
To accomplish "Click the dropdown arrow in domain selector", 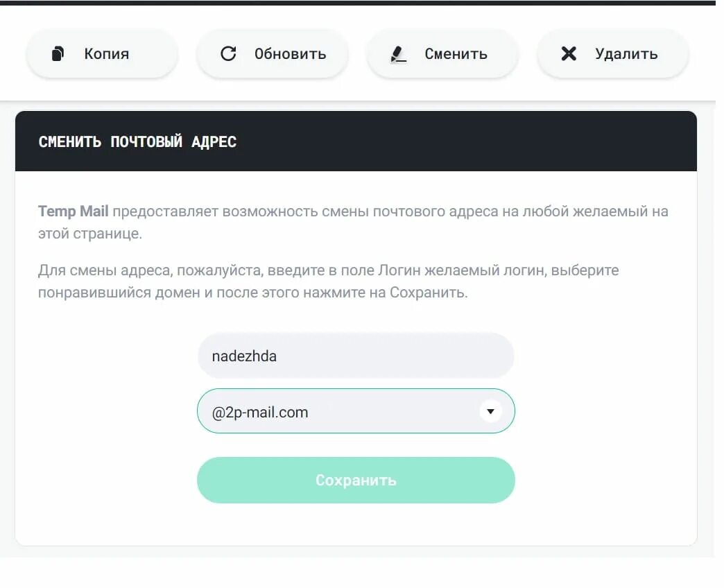I will click(x=490, y=410).
